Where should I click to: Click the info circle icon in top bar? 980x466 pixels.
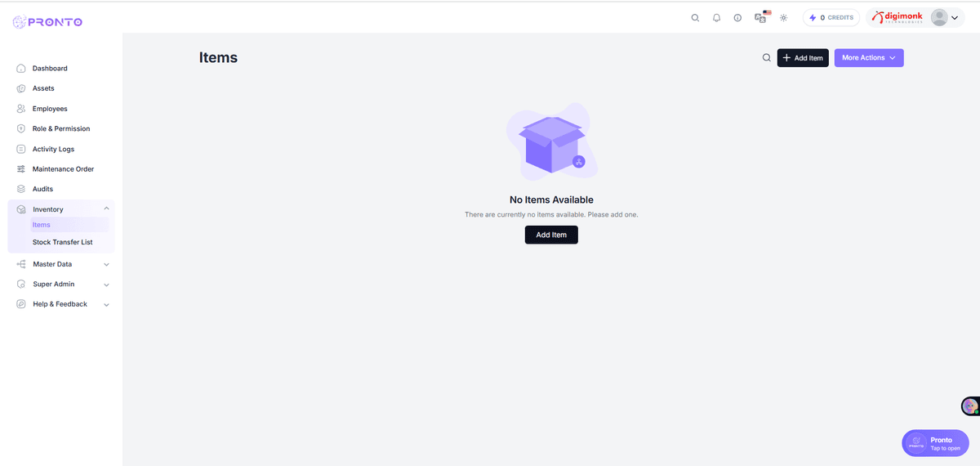[737, 17]
